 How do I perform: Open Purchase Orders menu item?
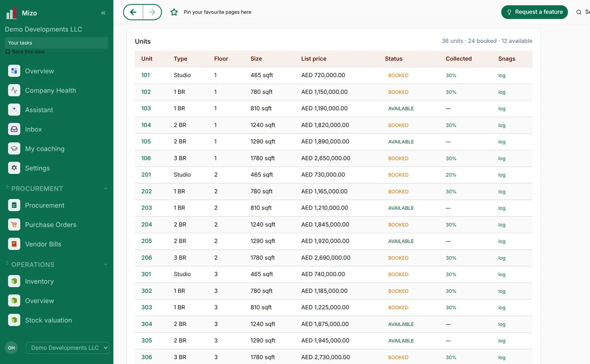tap(51, 224)
